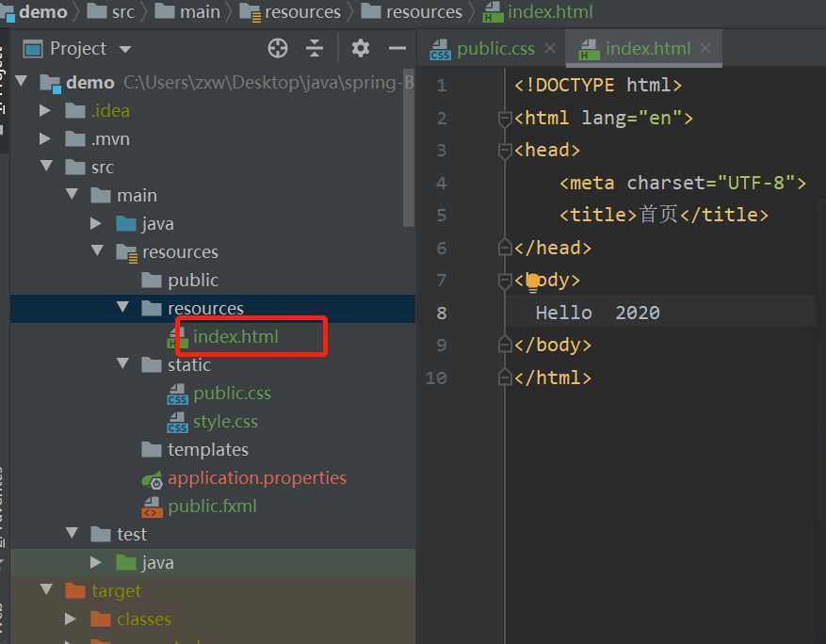Collapse the main folder arrow
Image resolution: width=826 pixels, height=644 pixels.
click(73, 194)
